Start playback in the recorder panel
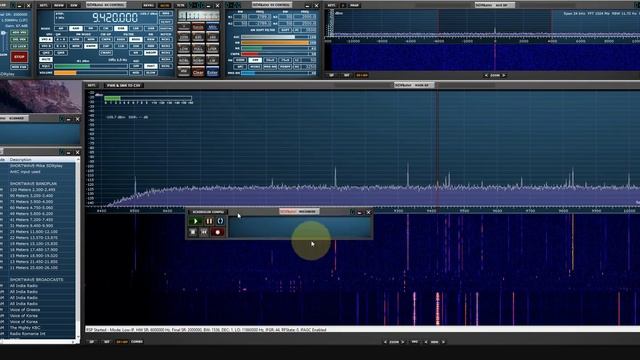640x360 pixels. coord(196,221)
